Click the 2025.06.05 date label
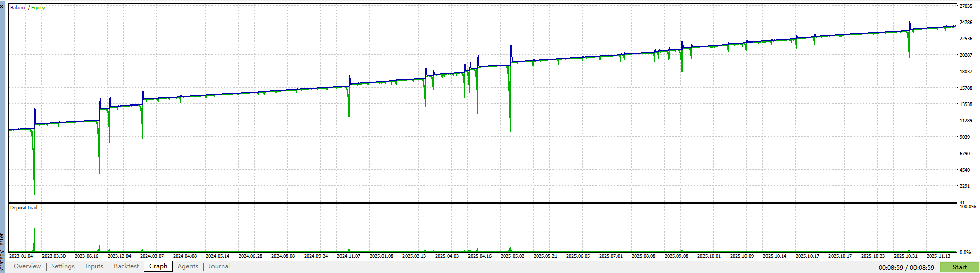 coord(578,256)
